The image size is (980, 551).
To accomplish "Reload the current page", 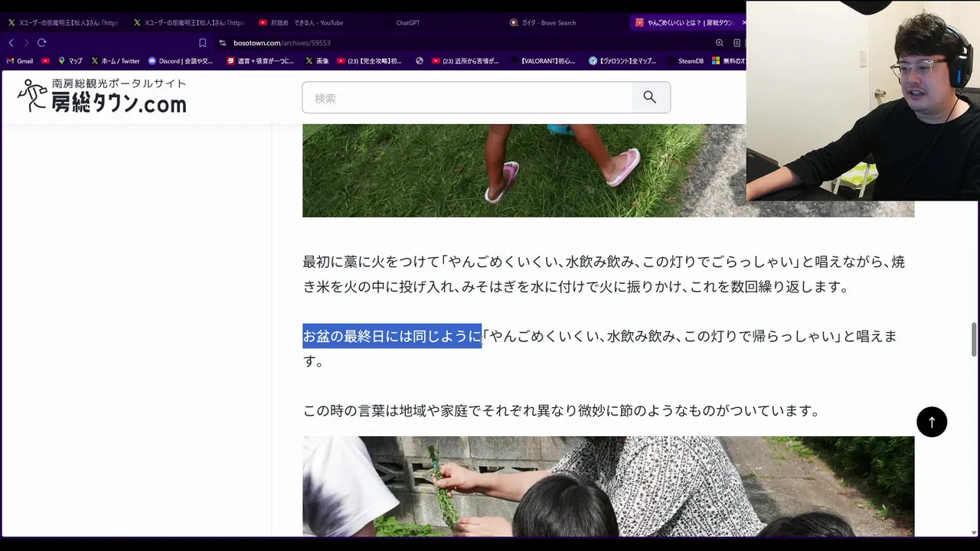I will (41, 43).
